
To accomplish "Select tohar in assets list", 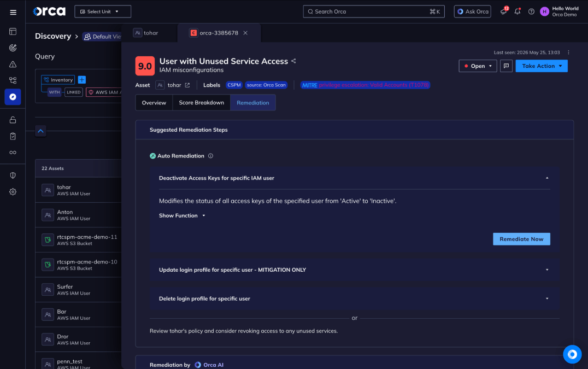I will click(x=78, y=190).
